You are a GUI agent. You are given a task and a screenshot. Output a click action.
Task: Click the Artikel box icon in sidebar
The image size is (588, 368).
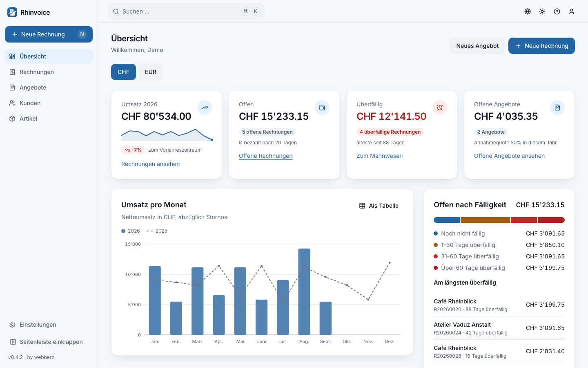tap(12, 119)
